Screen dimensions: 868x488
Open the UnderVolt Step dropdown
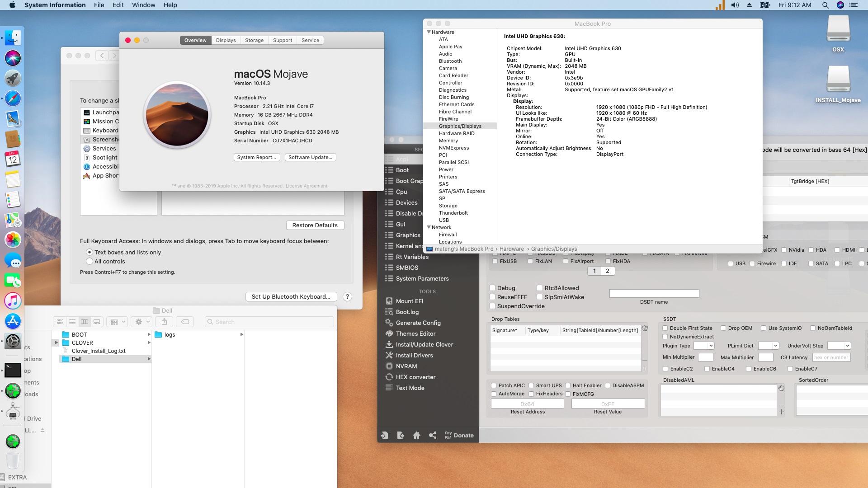[839, 346]
